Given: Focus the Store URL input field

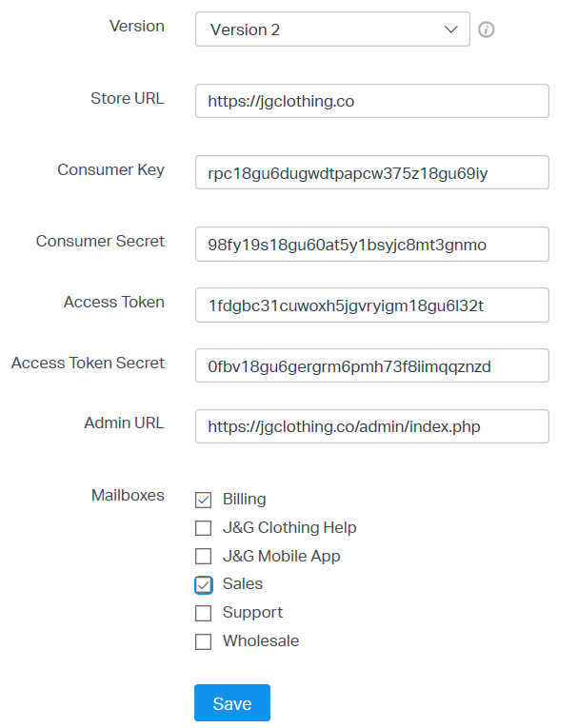Looking at the screenshot, I should coord(371,101).
